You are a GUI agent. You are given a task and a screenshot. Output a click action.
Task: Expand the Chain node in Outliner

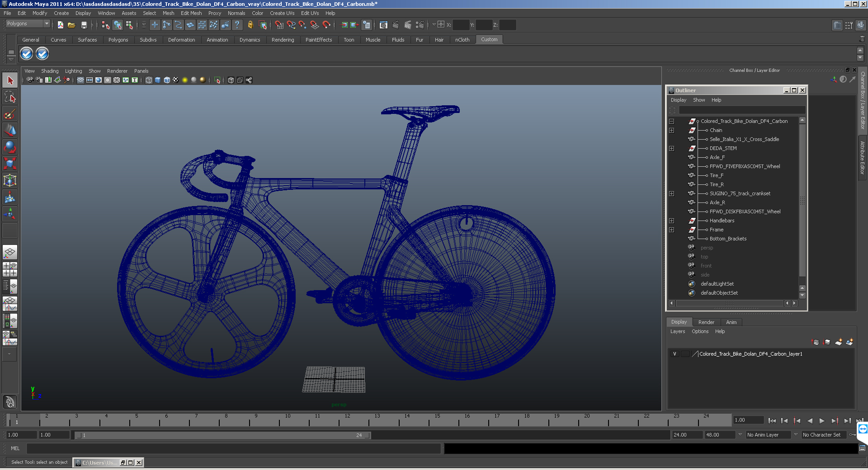point(672,130)
